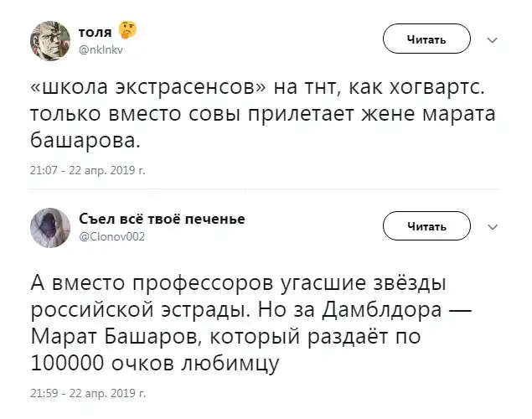Open the display name толя
The height and width of the screenshot is (419, 532).
97,31
